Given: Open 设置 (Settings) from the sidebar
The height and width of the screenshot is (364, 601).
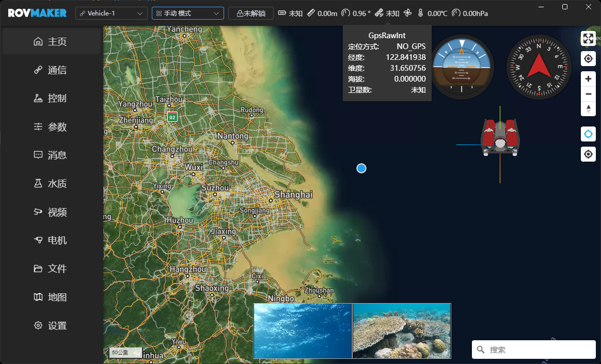Looking at the screenshot, I should [x=51, y=326].
